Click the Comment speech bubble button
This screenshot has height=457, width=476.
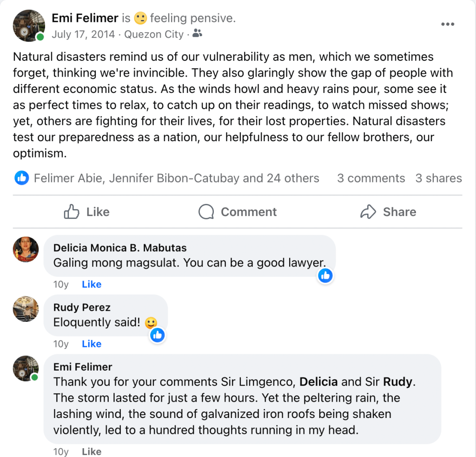(238, 212)
